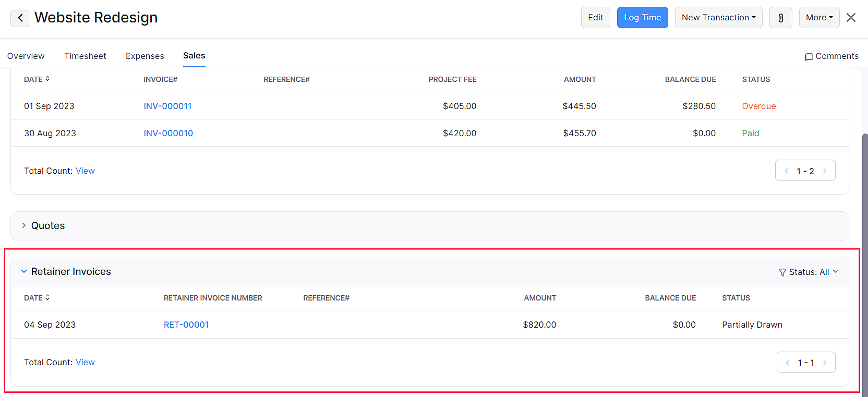Sort invoices by Date column arrow
The image size is (868, 397).
pyautogui.click(x=47, y=79)
